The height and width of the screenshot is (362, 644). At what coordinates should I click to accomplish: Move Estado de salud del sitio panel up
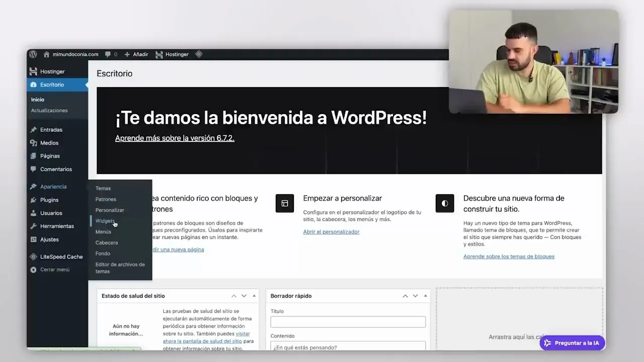click(234, 296)
